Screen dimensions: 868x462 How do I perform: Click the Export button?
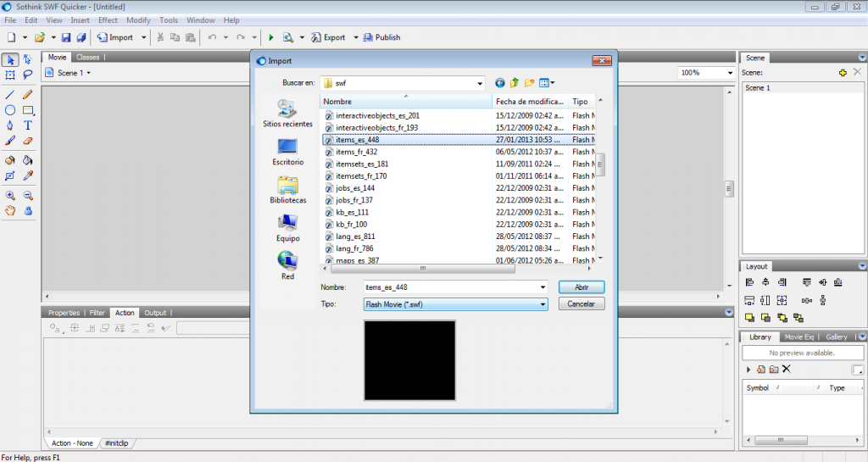[328, 37]
